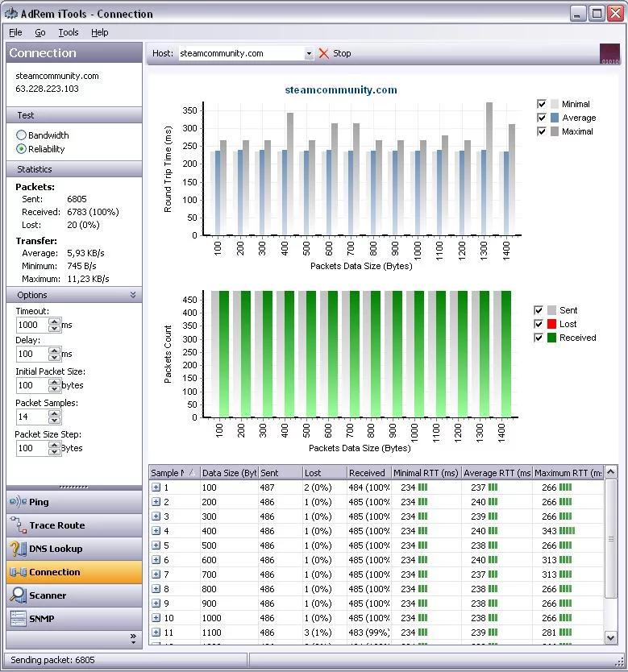
Task: Open the Ping tool icon in sidebar
Action: (17, 502)
